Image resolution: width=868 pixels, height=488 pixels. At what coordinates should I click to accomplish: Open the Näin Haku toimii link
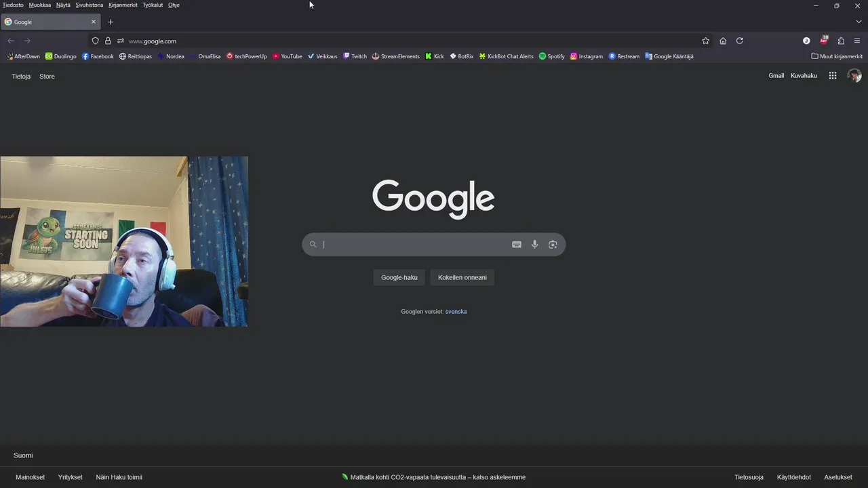(119, 477)
